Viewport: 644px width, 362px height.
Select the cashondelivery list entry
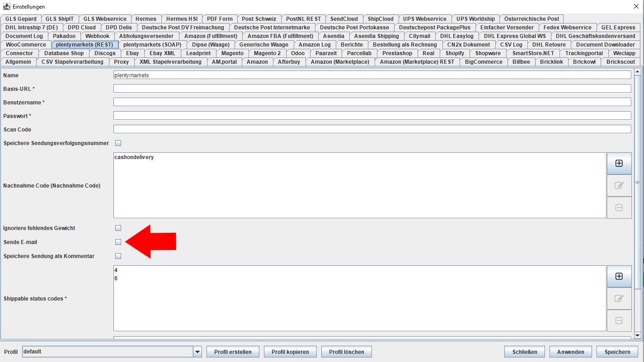tap(134, 157)
